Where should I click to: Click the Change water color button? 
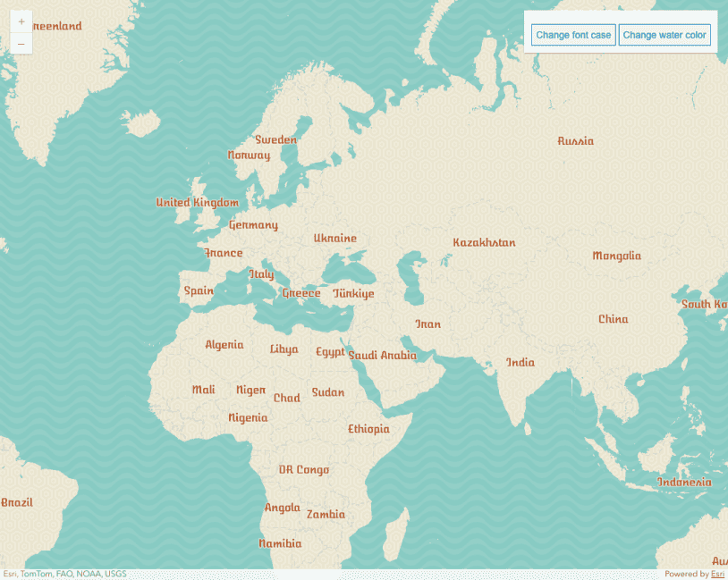pyautogui.click(x=665, y=35)
